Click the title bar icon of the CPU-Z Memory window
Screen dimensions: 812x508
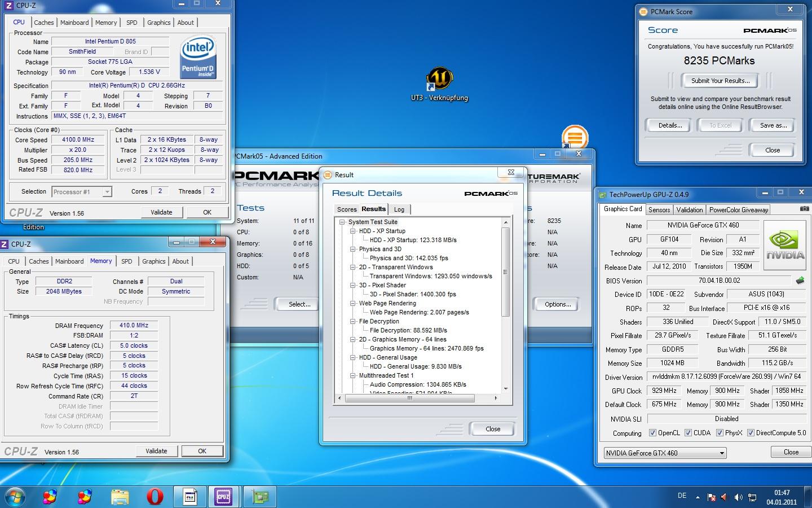tap(5, 244)
